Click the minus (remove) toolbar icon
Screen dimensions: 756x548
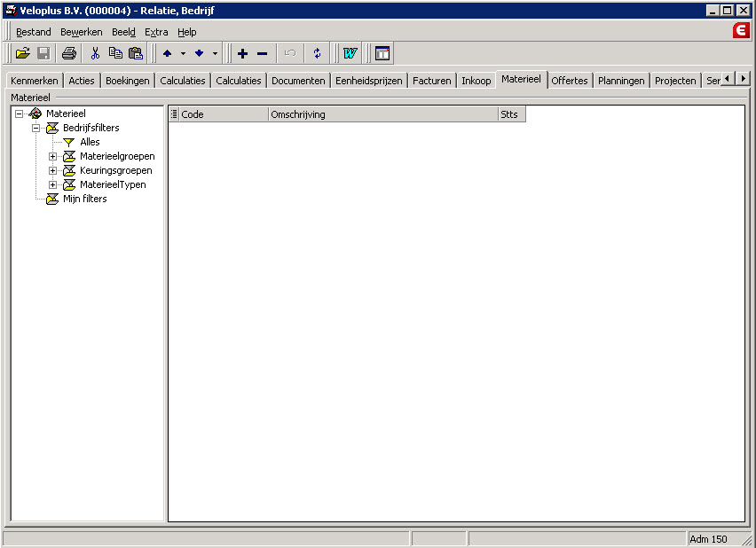(263, 53)
